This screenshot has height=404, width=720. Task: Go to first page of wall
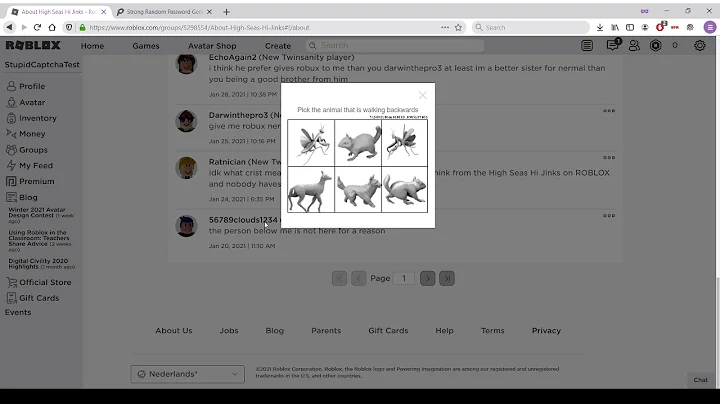(x=339, y=278)
